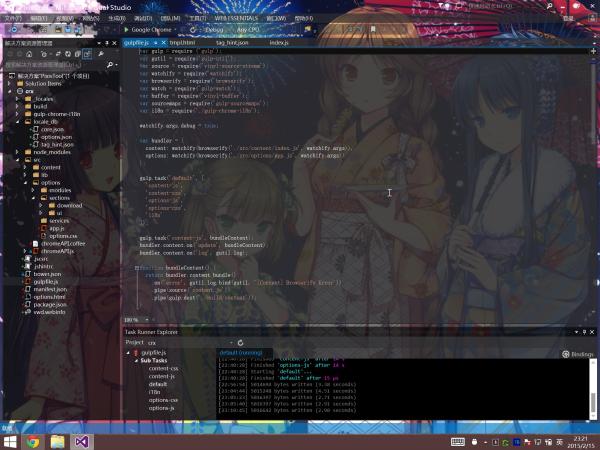This screenshot has width=600, height=450.
Task: Expand the node_modules folder
Action: click(x=17, y=152)
